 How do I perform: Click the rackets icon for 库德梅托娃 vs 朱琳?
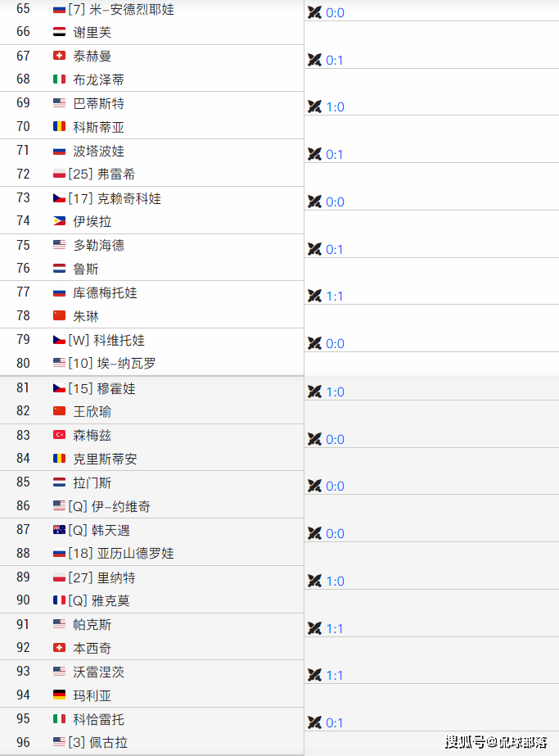(314, 296)
